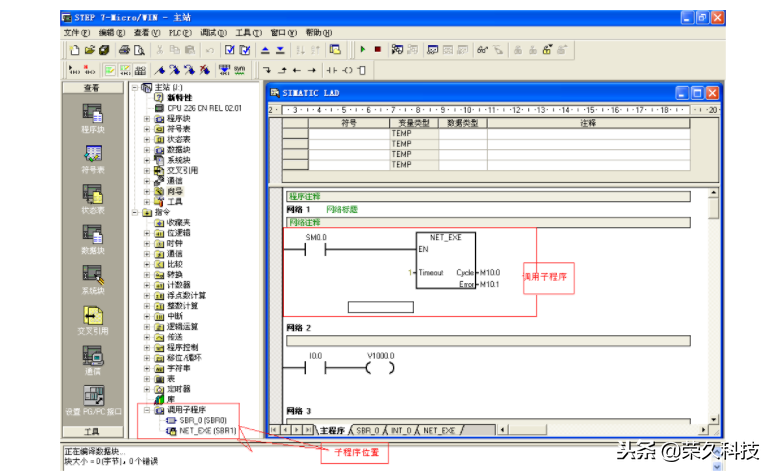
Task: Open Status Chart in the View bar
Action: pos(93,199)
